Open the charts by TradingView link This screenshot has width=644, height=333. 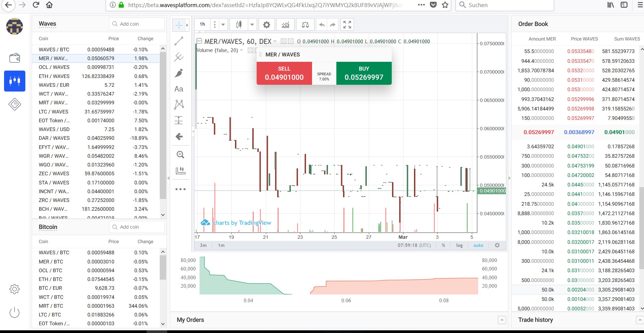click(x=236, y=223)
